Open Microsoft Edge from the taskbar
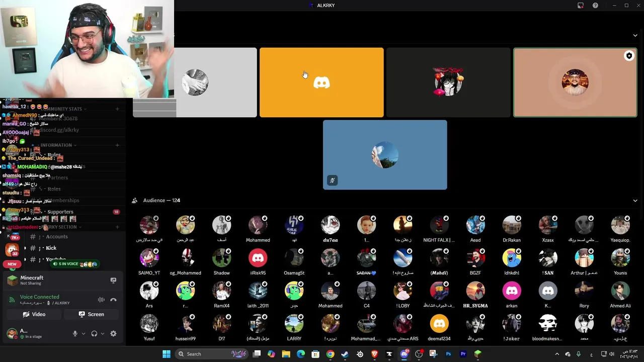 pyautogui.click(x=301, y=354)
